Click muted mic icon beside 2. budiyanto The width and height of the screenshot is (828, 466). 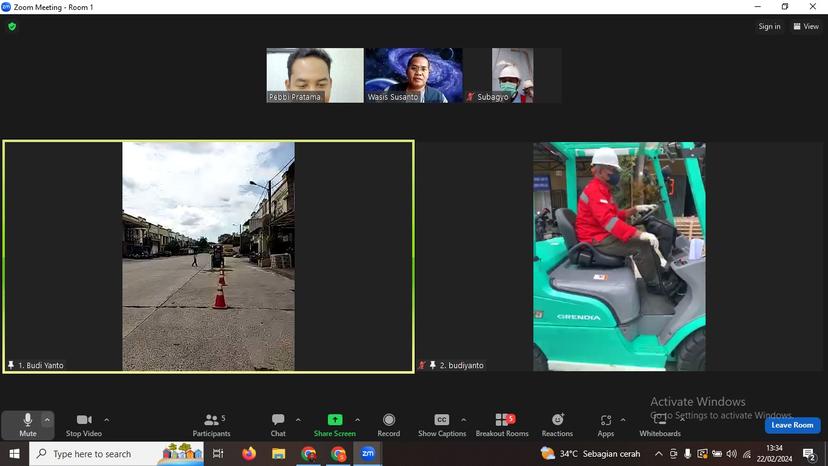point(422,365)
